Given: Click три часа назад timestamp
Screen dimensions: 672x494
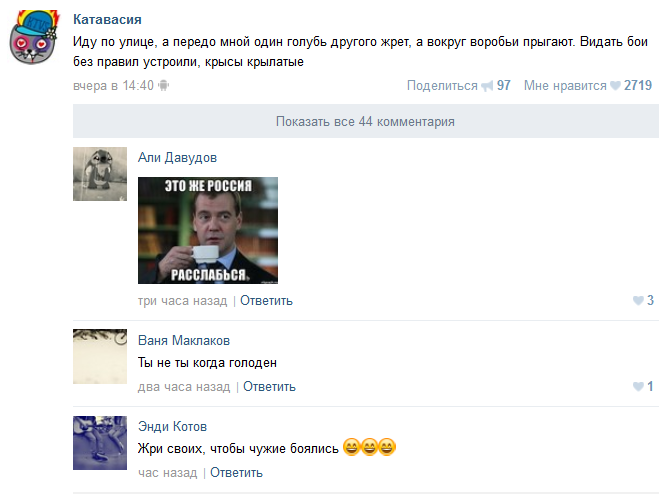Looking at the screenshot, I should [183, 301].
